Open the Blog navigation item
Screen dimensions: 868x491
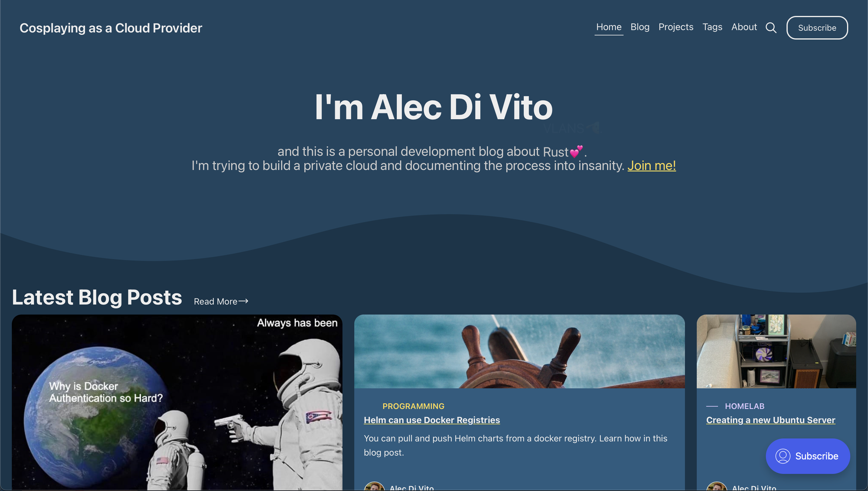(640, 27)
